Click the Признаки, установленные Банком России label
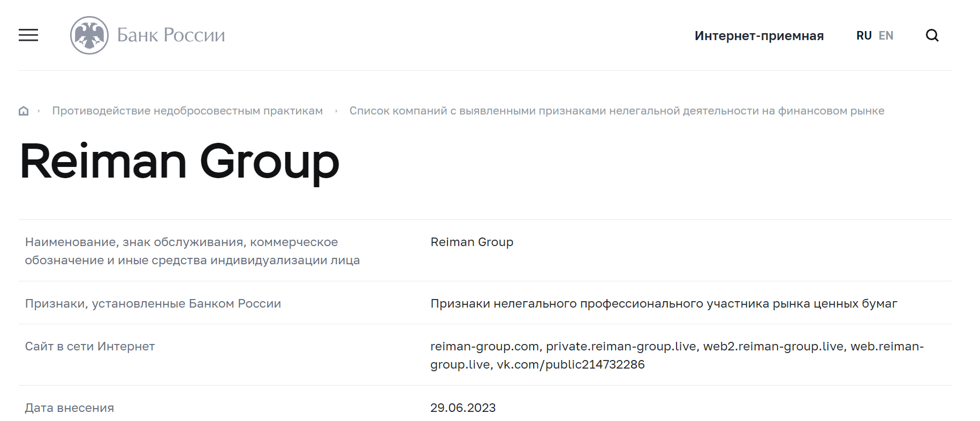The height and width of the screenshot is (421, 980). click(153, 304)
